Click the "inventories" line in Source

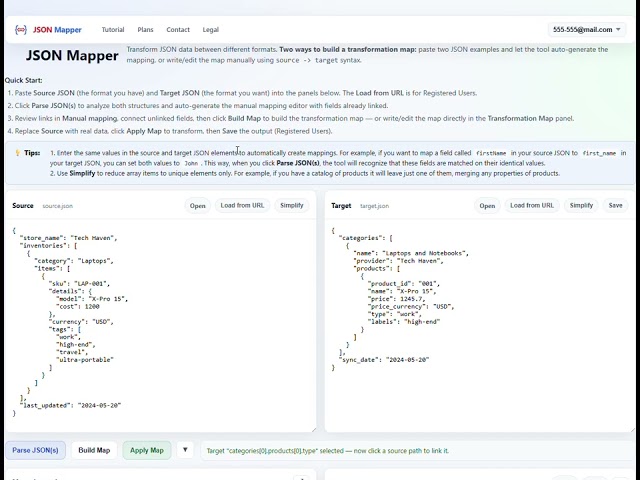pos(49,246)
